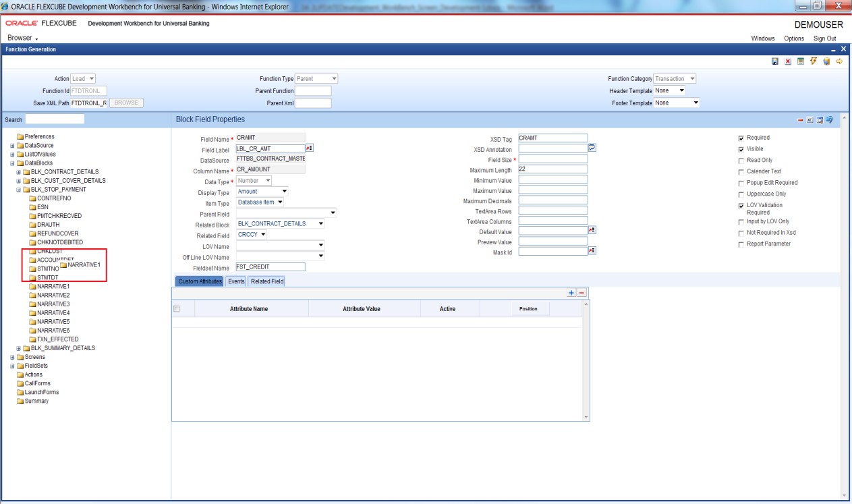Click the blue undo arrow icon

pos(828,119)
